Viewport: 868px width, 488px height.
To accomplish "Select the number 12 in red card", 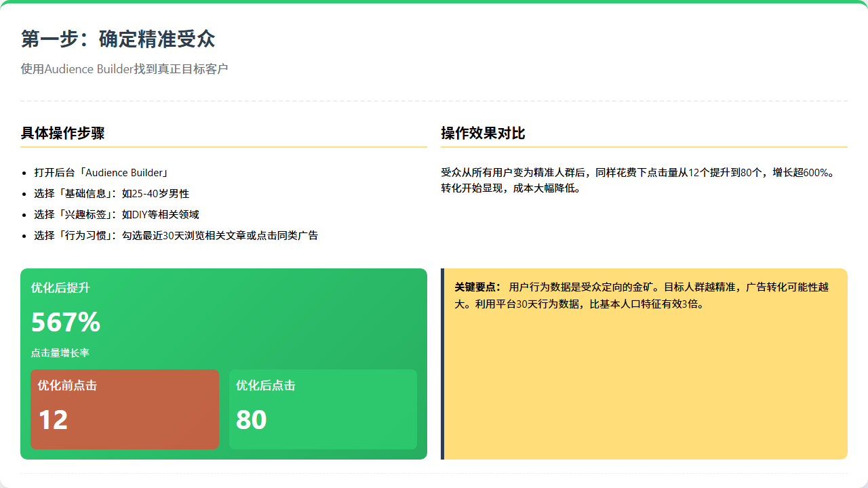I will click(x=53, y=420).
